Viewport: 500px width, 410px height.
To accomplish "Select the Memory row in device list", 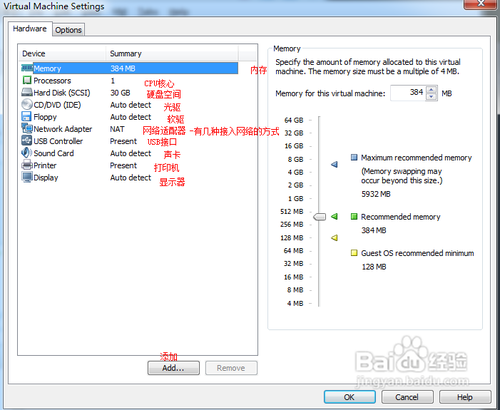I will (130, 68).
